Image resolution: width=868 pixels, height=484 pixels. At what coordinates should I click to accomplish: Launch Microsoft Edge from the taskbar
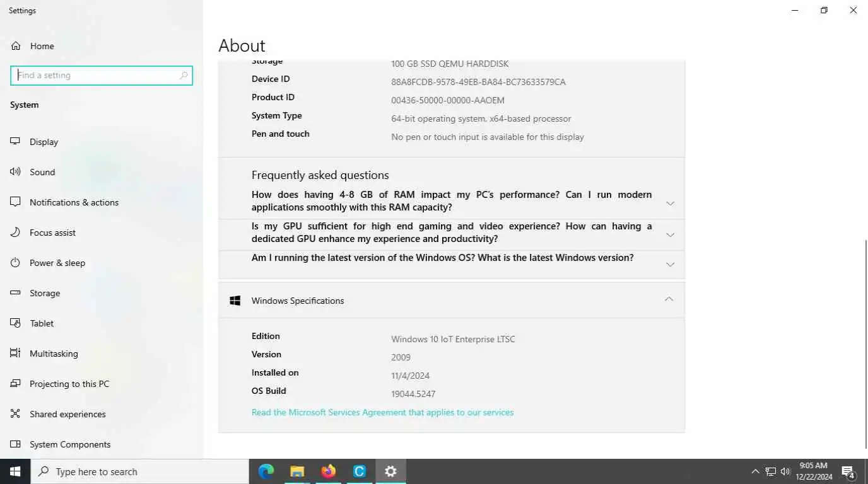[x=266, y=471]
